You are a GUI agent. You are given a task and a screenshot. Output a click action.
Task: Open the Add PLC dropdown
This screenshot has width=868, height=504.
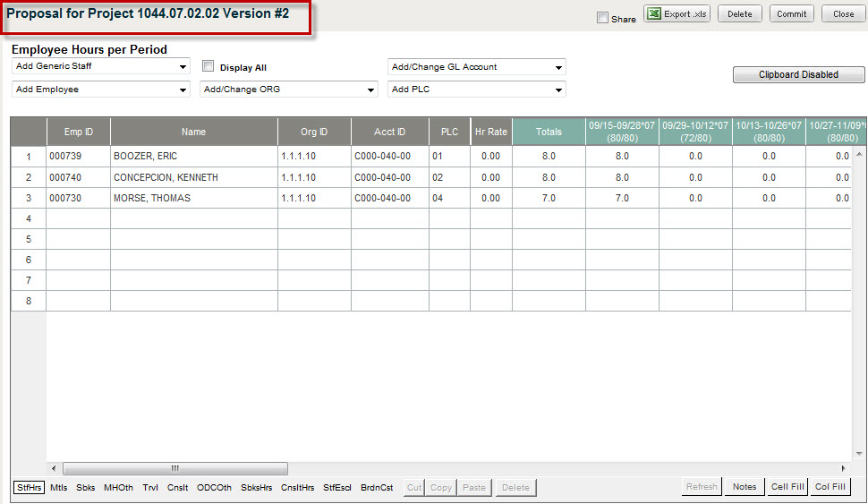coord(477,90)
